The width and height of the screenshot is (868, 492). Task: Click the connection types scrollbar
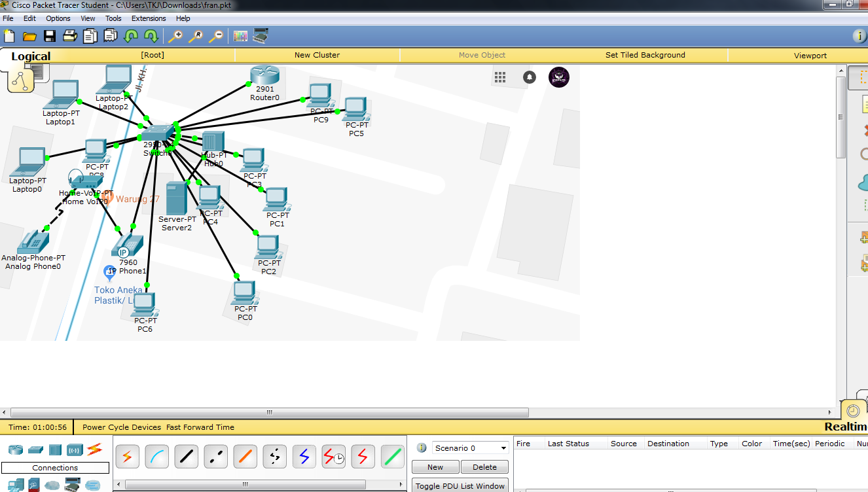[x=245, y=485]
